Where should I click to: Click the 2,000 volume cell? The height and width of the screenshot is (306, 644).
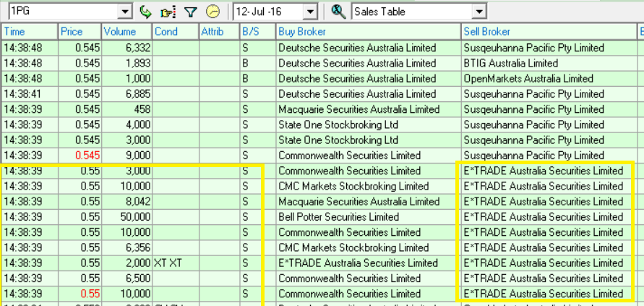pyautogui.click(x=126, y=263)
